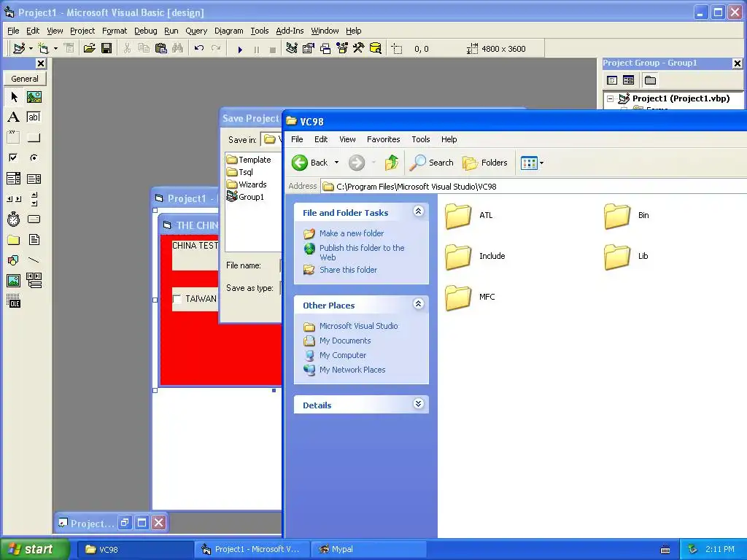This screenshot has width=747, height=560.
Task: Open the Favorites menu in VC98
Action: [x=383, y=139]
